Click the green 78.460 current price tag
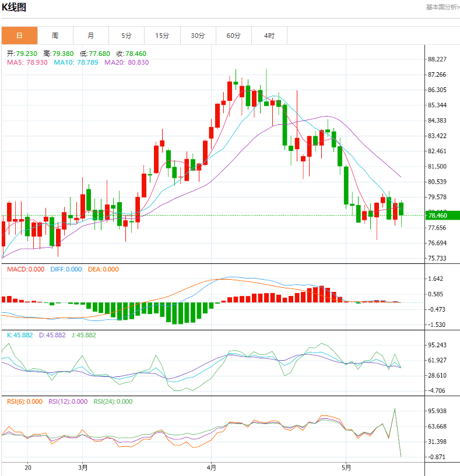The width and height of the screenshot is (460, 476). (443, 216)
